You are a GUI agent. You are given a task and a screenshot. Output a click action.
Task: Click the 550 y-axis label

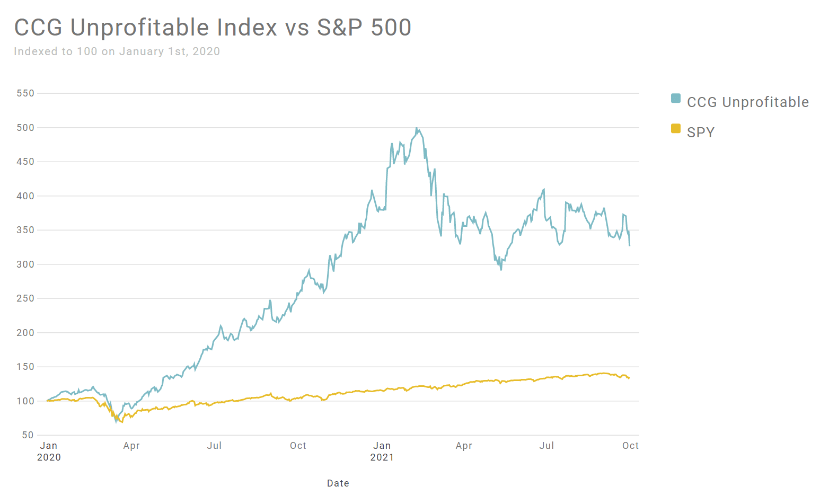tap(25, 93)
